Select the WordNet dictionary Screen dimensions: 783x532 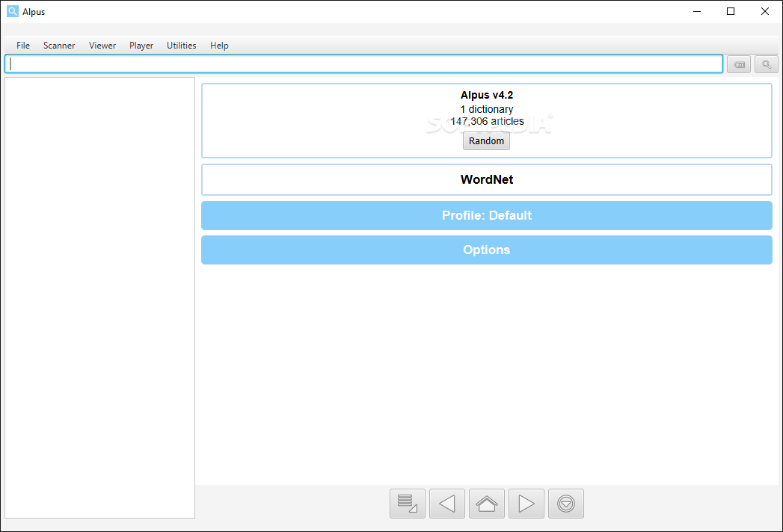click(x=487, y=179)
